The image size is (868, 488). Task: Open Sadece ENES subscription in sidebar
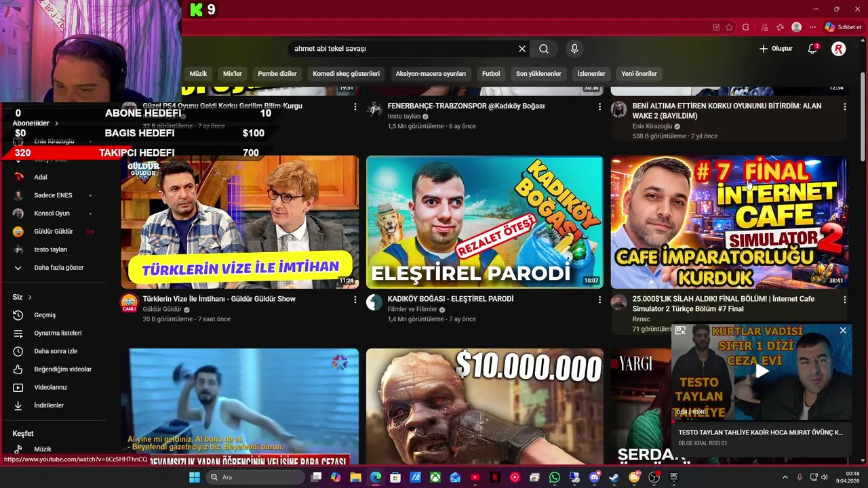pyautogui.click(x=53, y=195)
